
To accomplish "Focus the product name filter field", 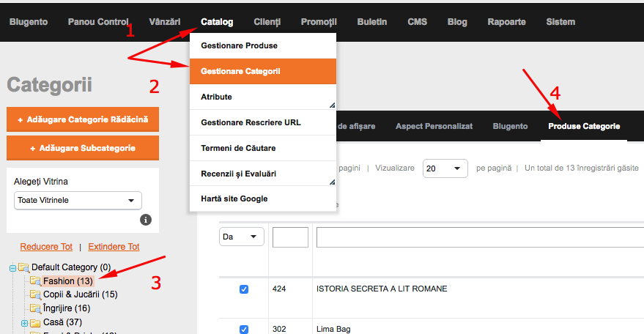I will pyautogui.click(x=480, y=237).
